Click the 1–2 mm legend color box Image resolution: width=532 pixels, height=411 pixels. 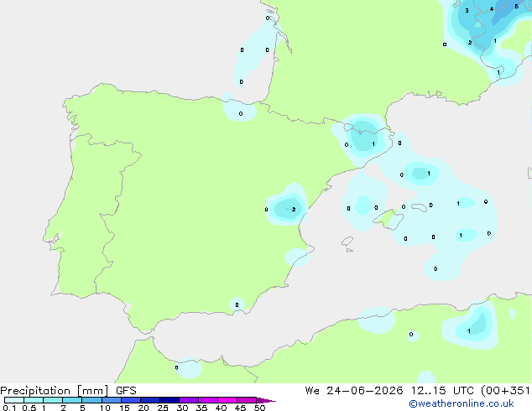[x=53, y=400]
